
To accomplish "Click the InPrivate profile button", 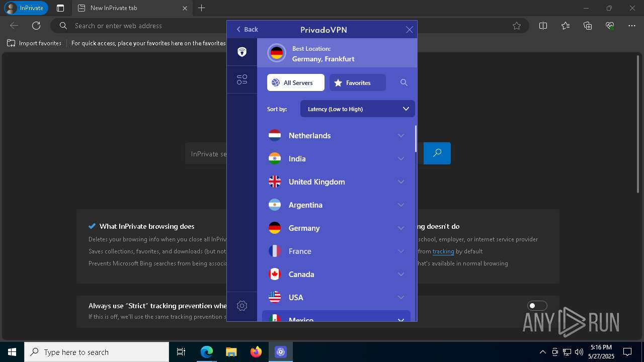I will [x=26, y=8].
